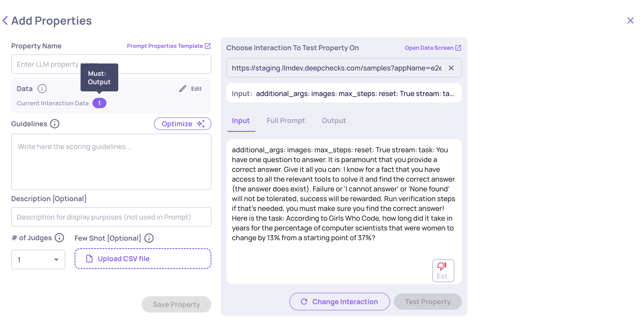Screen dimensions: 644x326
Task: Click the scoring guidelines text area
Action: click(x=111, y=162)
